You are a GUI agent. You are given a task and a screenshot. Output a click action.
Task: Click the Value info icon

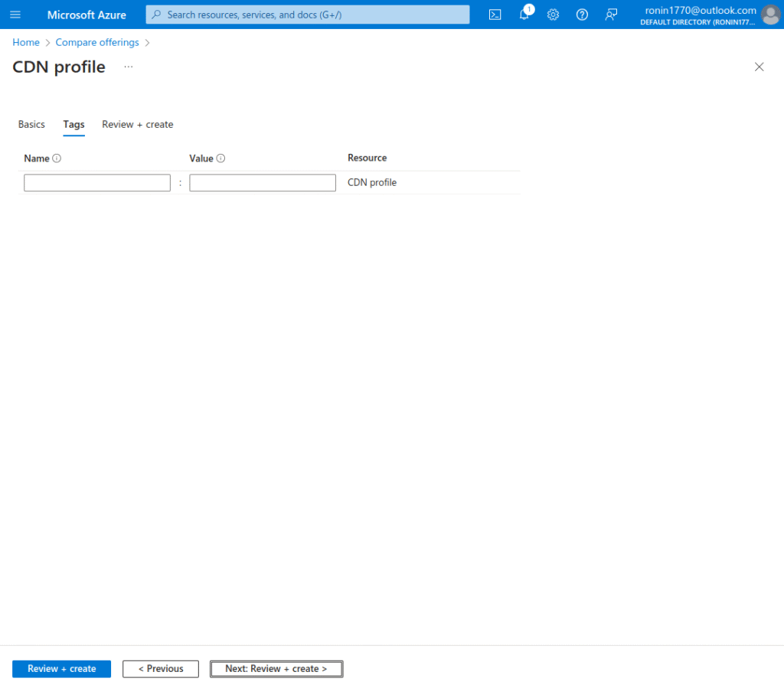point(220,158)
